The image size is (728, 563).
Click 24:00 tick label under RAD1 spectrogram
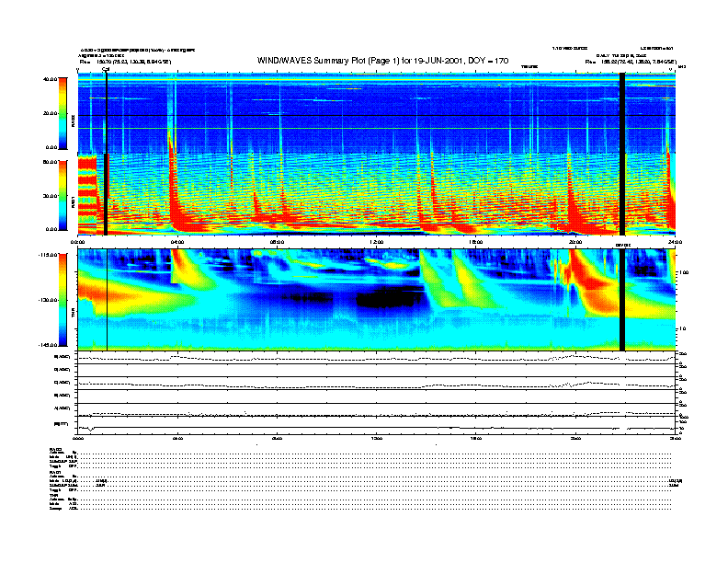point(675,242)
